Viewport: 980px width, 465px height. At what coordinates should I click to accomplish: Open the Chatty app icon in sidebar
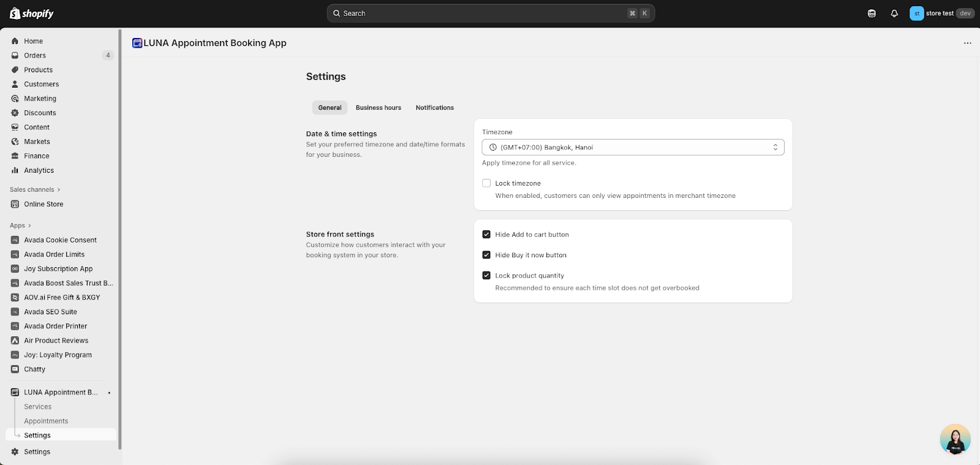click(15, 369)
